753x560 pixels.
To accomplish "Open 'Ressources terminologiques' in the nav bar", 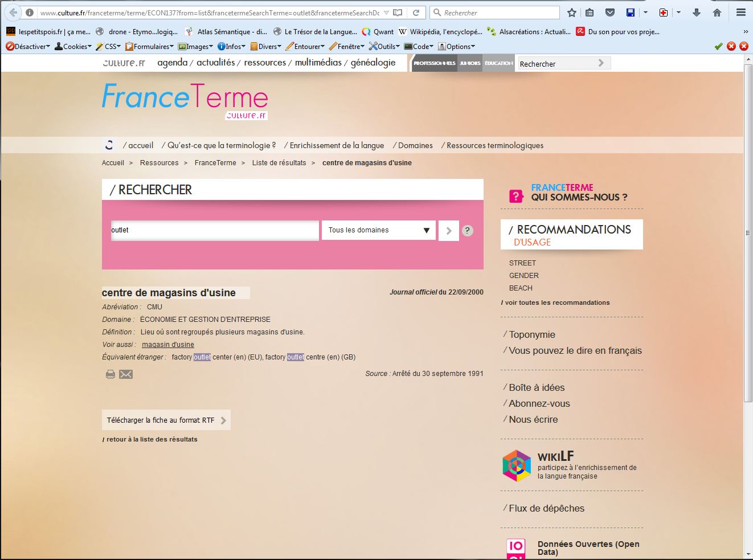I will click(494, 145).
